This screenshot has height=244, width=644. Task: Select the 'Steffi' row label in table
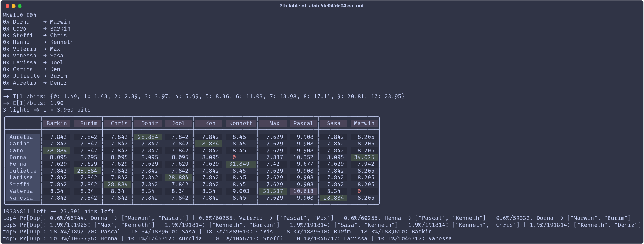pyautogui.click(x=19, y=184)
